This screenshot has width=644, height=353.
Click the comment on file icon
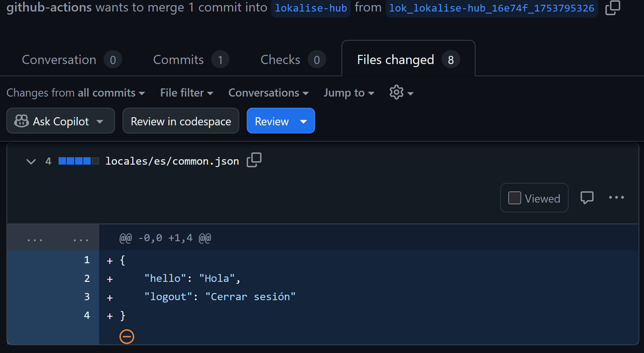(587, 198)
